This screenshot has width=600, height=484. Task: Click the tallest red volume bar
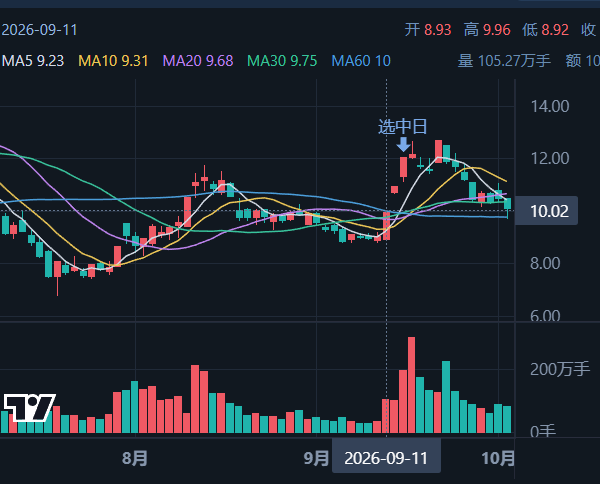pyautogui.click(x=411, y=385)
